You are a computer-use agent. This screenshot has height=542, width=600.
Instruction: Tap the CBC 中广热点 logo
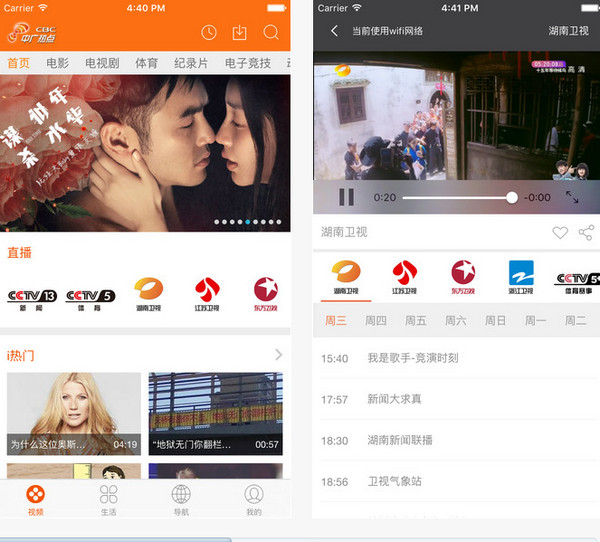coord(32,33)
